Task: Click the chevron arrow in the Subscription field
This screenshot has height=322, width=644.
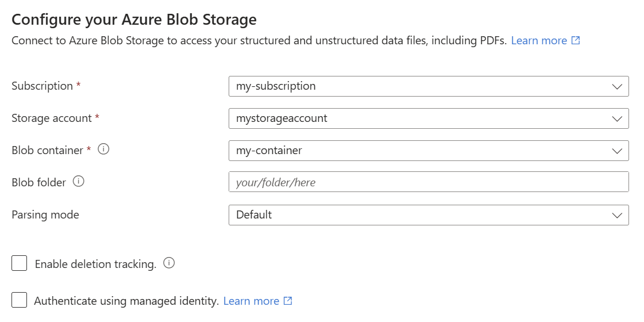Action: coord(617,86)
